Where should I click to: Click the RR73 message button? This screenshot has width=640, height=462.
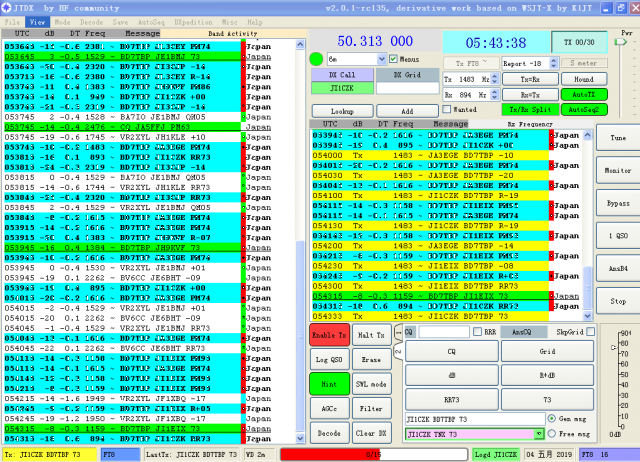(x=451, y=400)
